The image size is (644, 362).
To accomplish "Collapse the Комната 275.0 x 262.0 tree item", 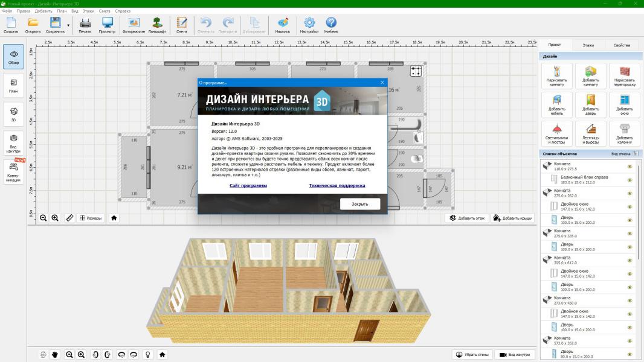I will click(546, 193).
